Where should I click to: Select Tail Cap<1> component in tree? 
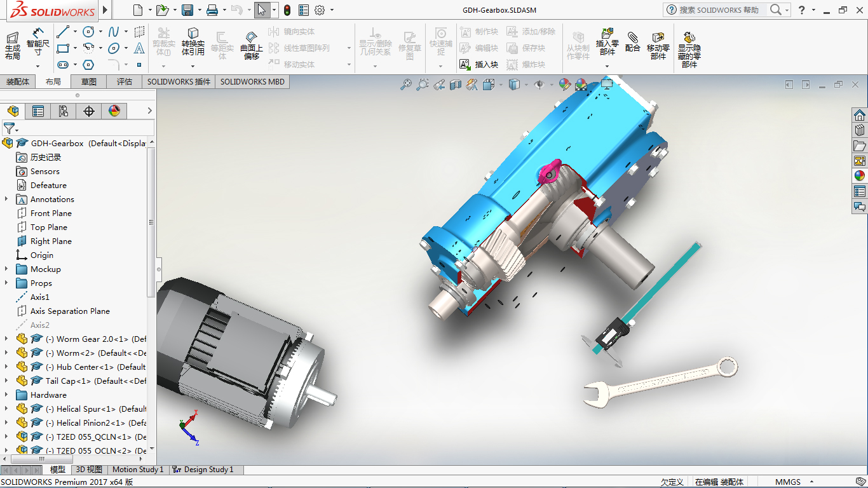(96, 381)
